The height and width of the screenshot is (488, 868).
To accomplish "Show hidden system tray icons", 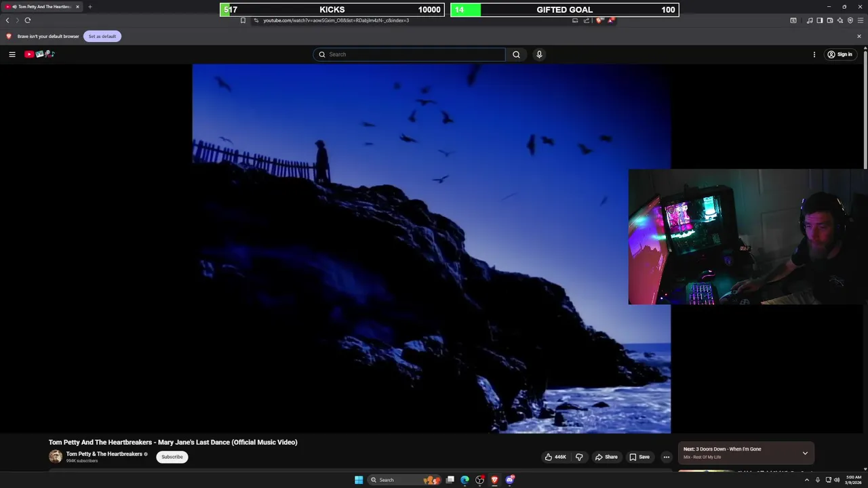I will [806, 480].
